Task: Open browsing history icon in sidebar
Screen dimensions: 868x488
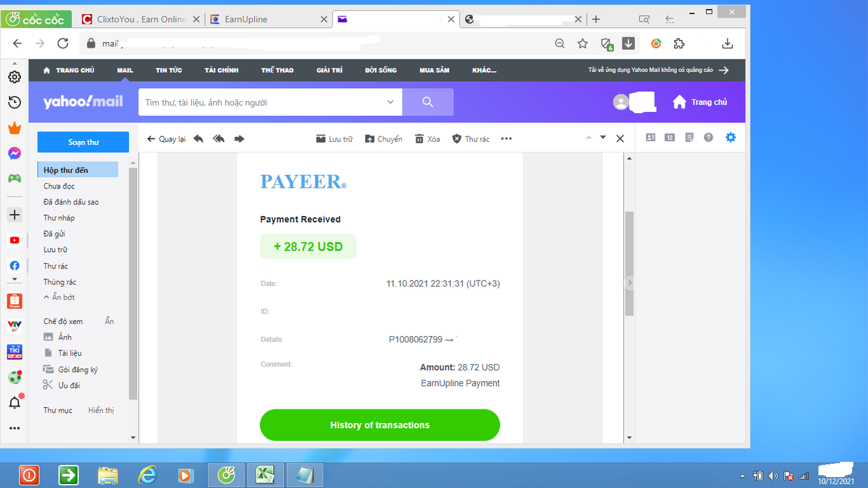Action: point(14,102)
